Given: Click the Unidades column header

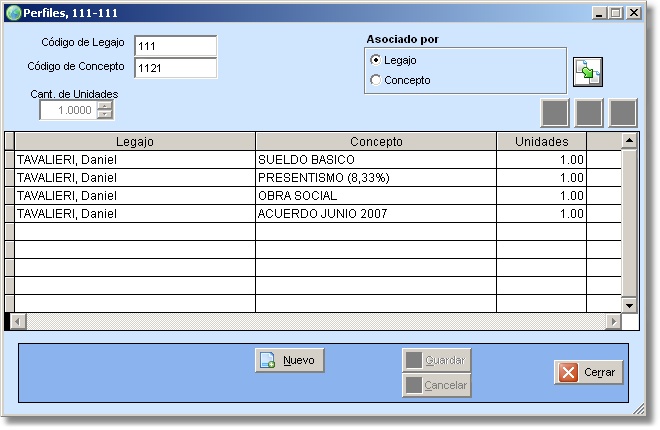Looking at the screenshot, I should (541, 142).
